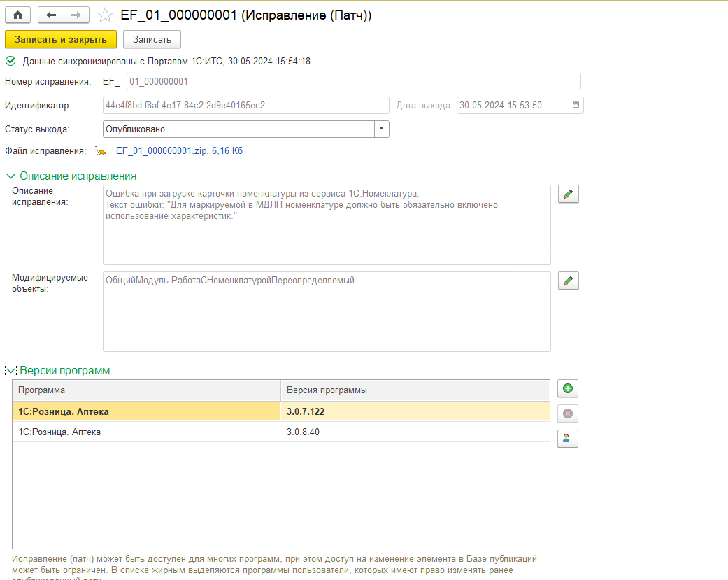Click the Идентификатор field
The image size is (728, 580).
coord(246,106)
